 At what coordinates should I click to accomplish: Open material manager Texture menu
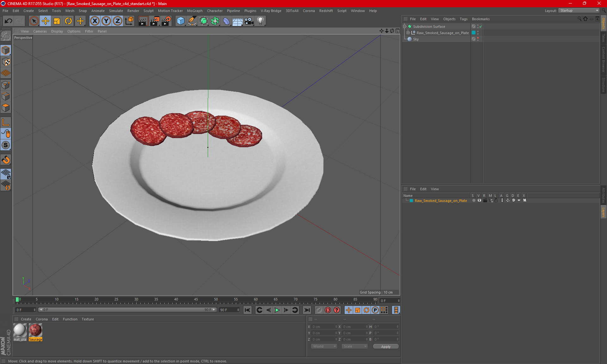[88, 319]
